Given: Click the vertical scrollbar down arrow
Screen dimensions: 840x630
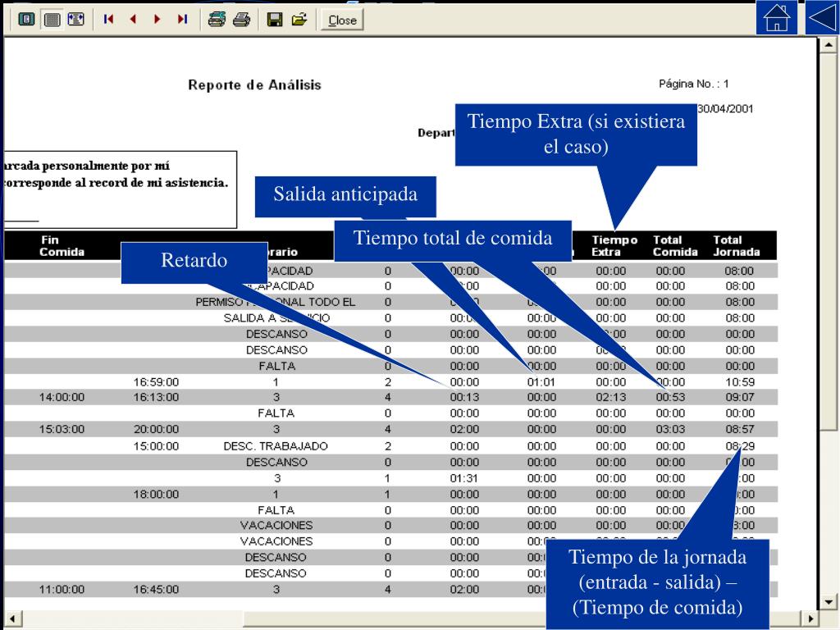Looking at the screenshot, I should [829, 601].
